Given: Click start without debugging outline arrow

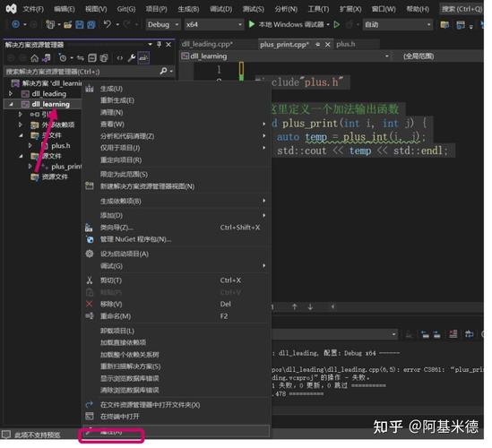Looking at the screenshot, I should [337, 24].
